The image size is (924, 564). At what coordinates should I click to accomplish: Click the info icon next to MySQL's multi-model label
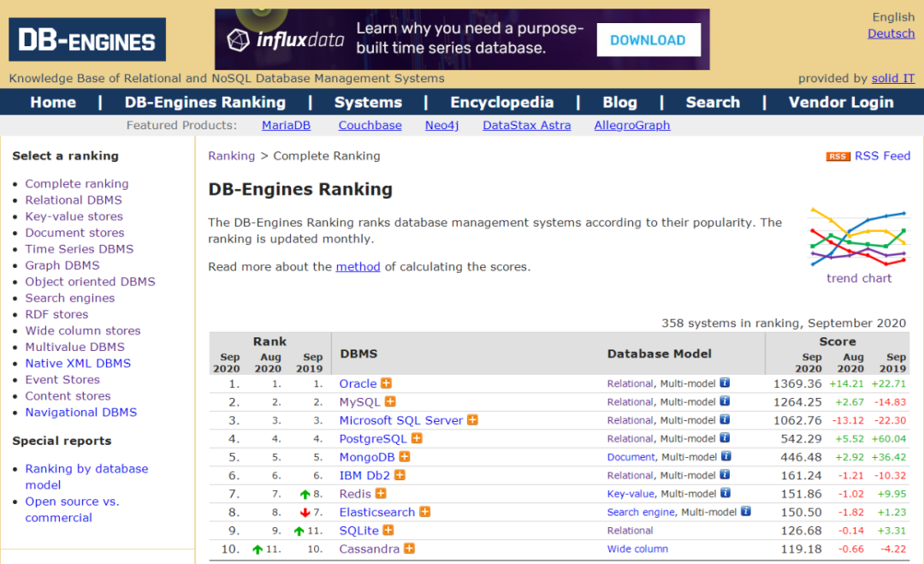724,401
